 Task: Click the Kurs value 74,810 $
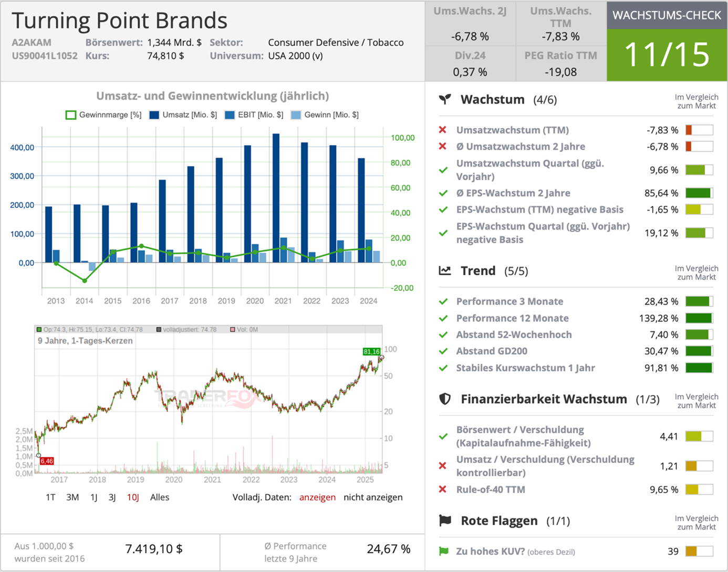point(165,56)
